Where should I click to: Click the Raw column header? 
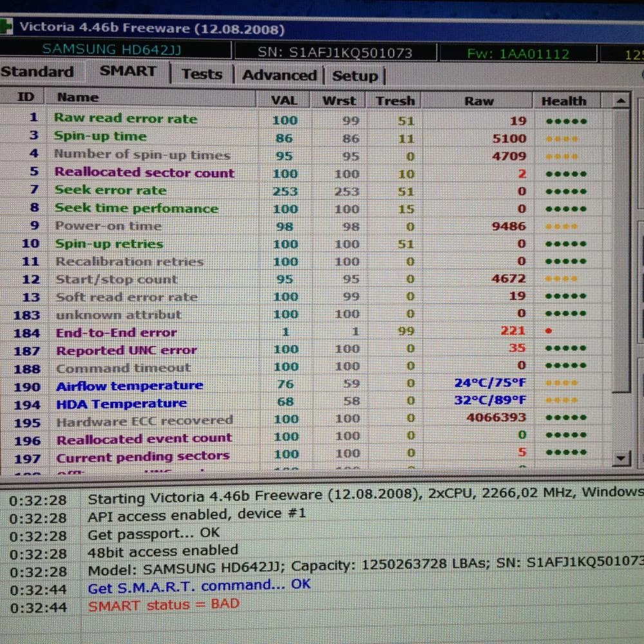point(478,101)
